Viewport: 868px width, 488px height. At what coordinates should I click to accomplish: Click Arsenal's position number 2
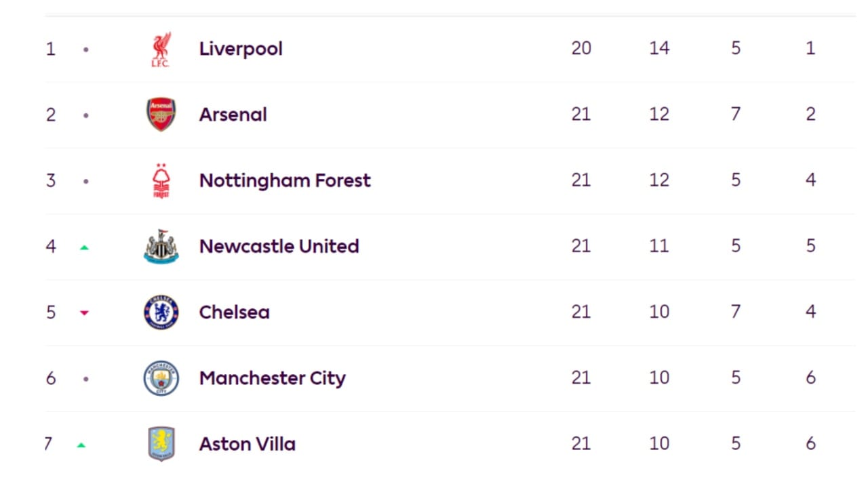[51, 115]
